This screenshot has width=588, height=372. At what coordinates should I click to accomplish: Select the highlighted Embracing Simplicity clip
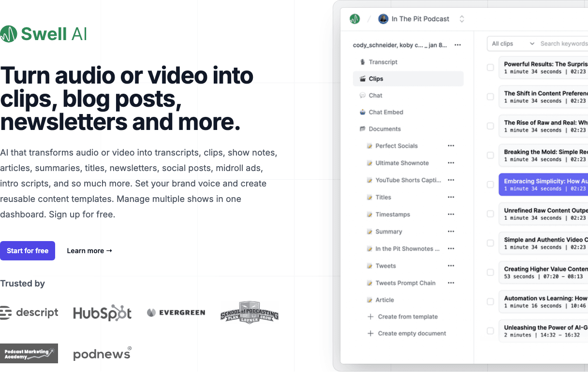tap(544, 185)
